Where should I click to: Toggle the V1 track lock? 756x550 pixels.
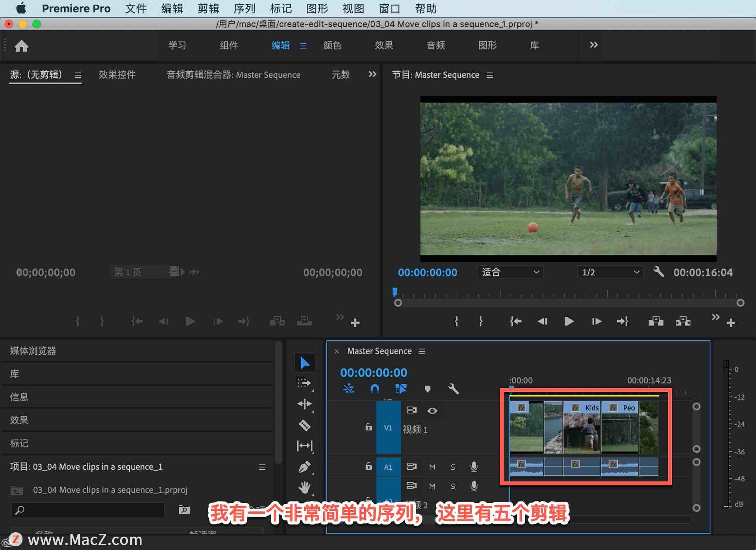point(368,427)
